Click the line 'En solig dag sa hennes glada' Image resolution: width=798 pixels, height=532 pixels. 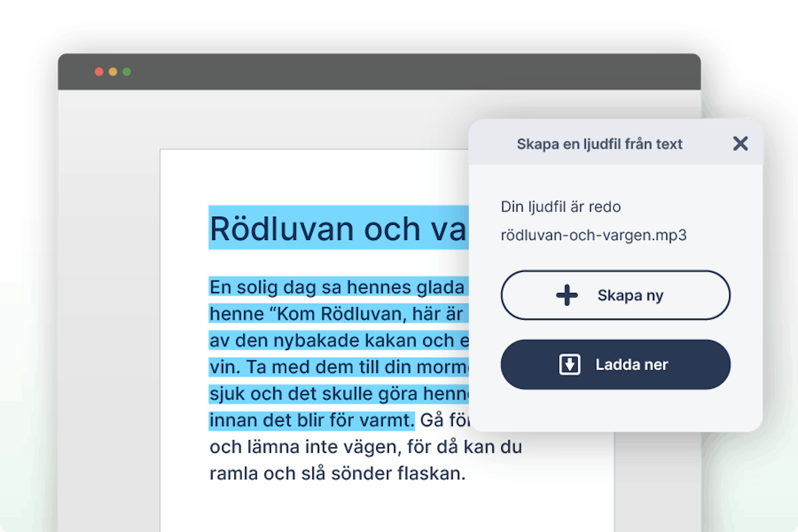pos(337,287)
